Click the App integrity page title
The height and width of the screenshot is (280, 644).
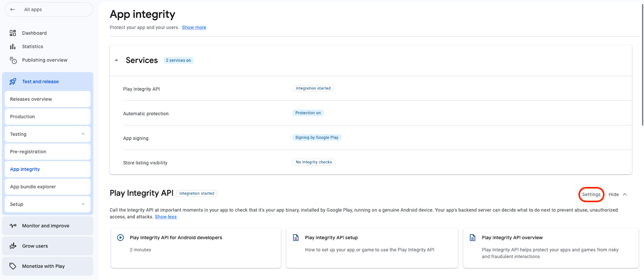142,15
